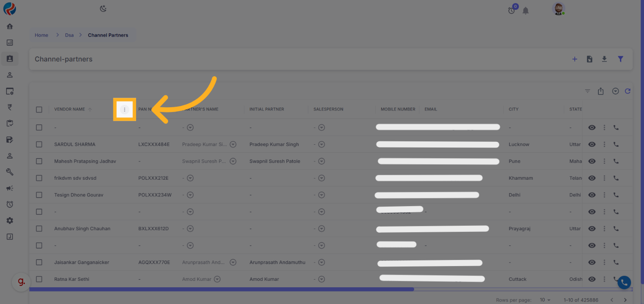Click the plus icon to add channel partner

(575, 59)
